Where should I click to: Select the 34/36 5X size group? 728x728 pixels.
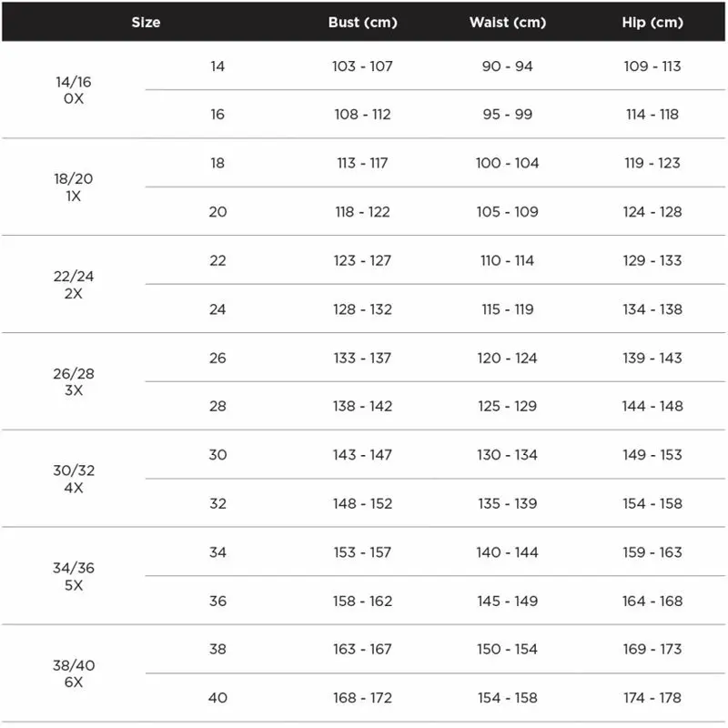[x=74, y=576]
